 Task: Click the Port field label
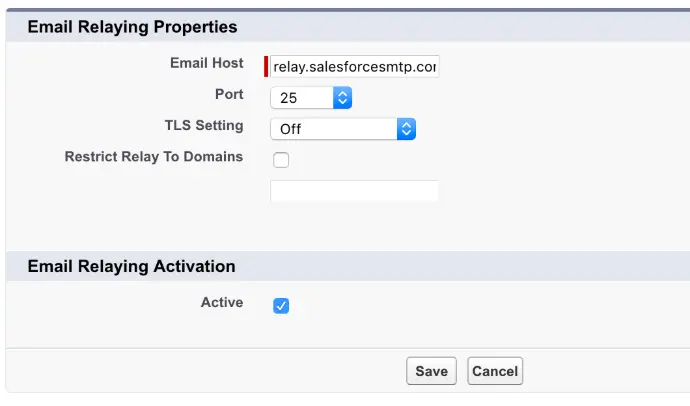coord(229,94)
